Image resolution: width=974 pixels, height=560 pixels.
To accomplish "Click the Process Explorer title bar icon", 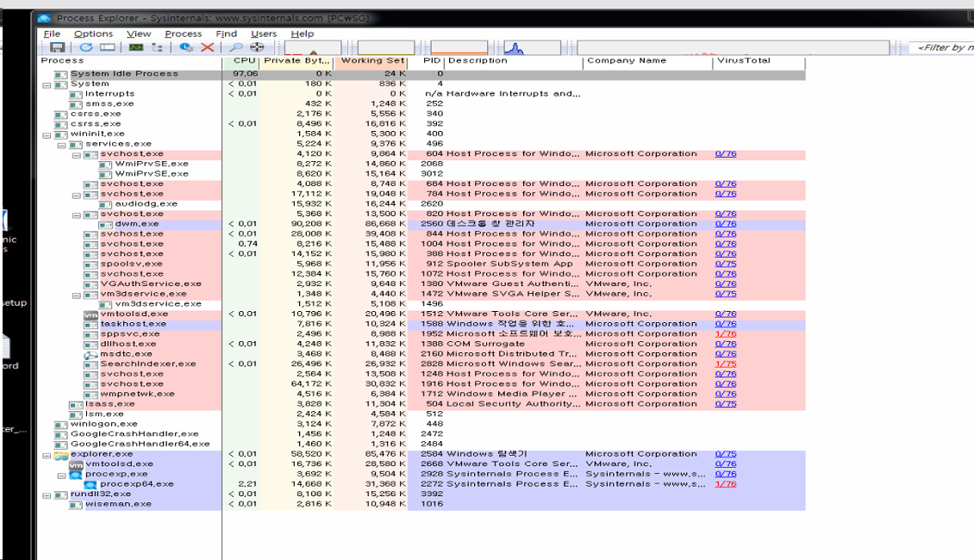I will point(44,19).
